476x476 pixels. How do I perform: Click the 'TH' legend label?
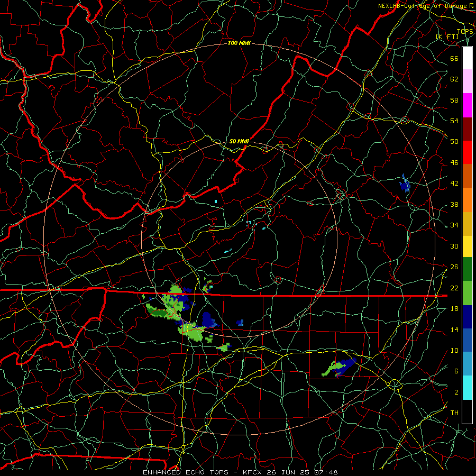point(454,413)
